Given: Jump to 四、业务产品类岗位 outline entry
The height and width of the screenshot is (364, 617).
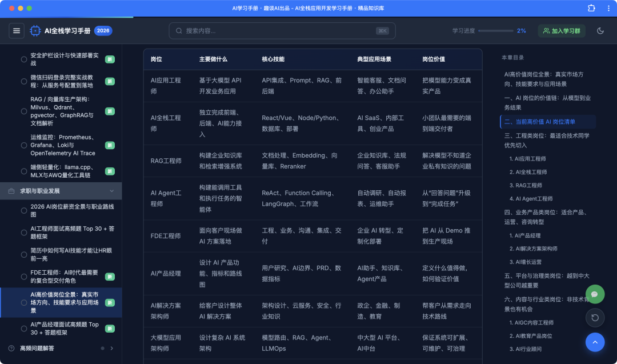Looking at the screenshot, I should click(x=547, y=217).
